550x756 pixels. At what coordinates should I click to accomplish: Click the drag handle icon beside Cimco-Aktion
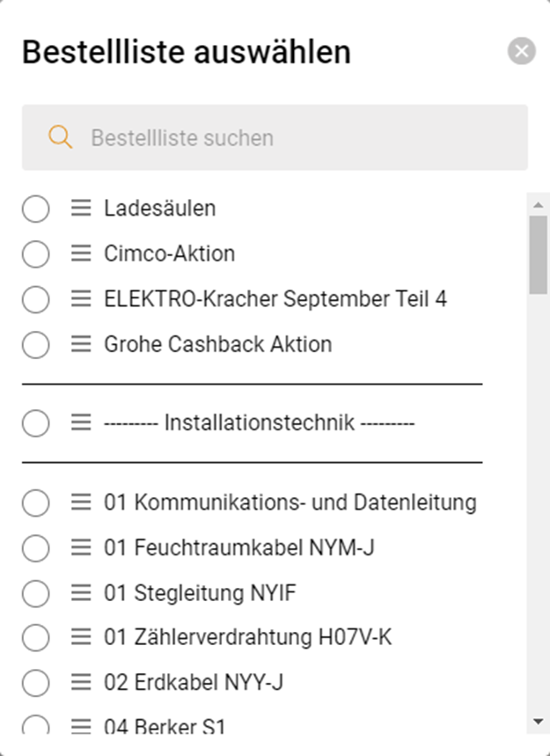(81, 253)
